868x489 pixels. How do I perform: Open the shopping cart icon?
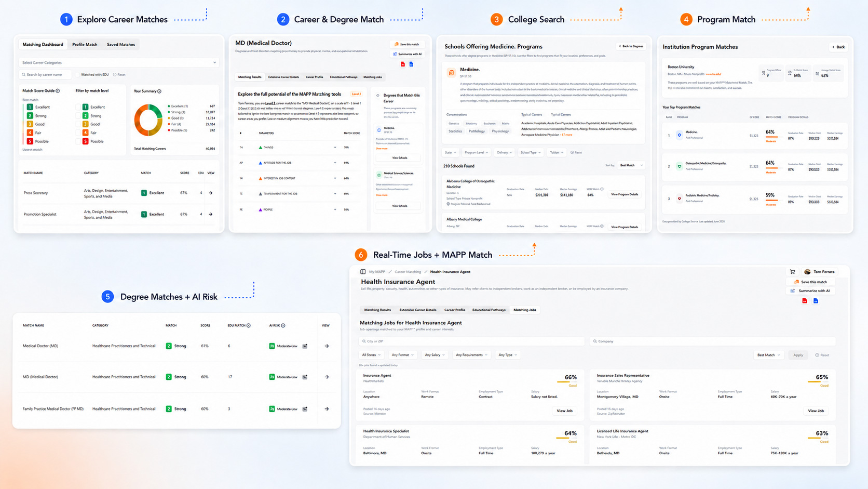click(792, 272)
